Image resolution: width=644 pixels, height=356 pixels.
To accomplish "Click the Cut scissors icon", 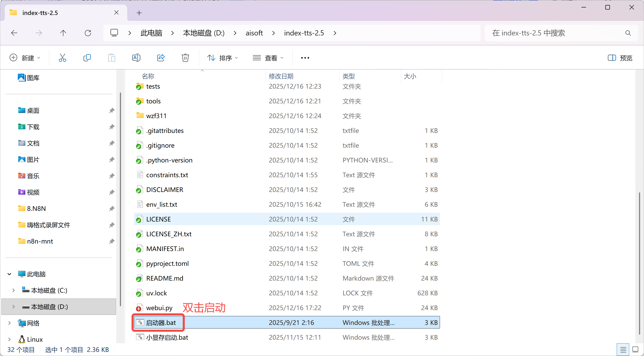I will [x=62, y=58].
